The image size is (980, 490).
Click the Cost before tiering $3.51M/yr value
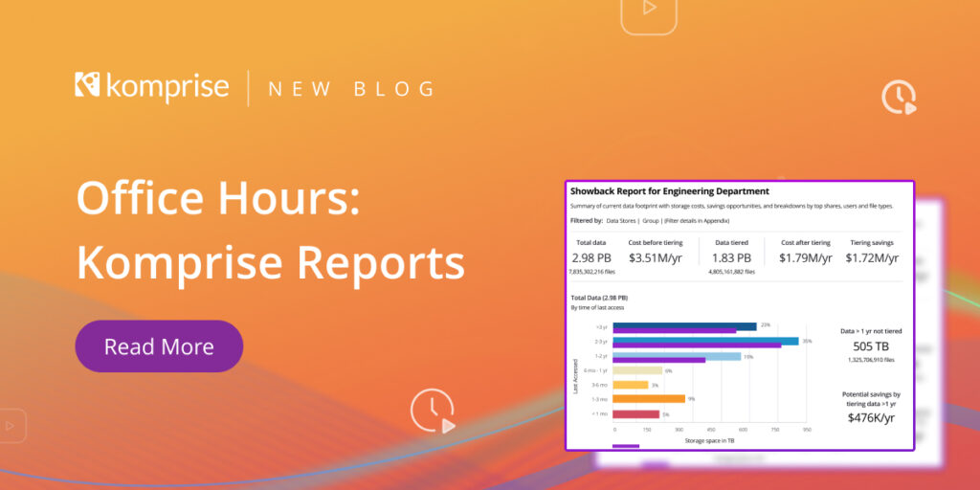coord(655,257)
